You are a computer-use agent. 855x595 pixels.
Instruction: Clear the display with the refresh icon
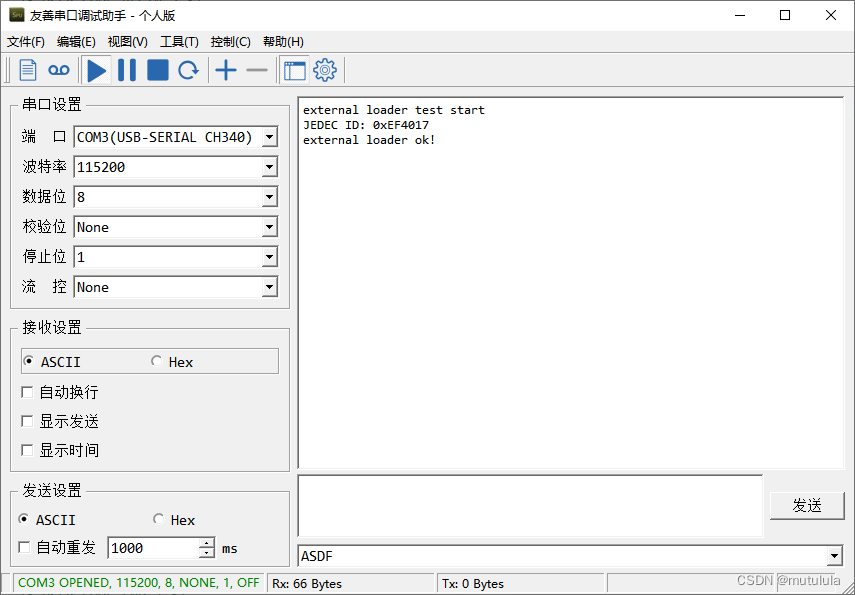coord(190,70)
